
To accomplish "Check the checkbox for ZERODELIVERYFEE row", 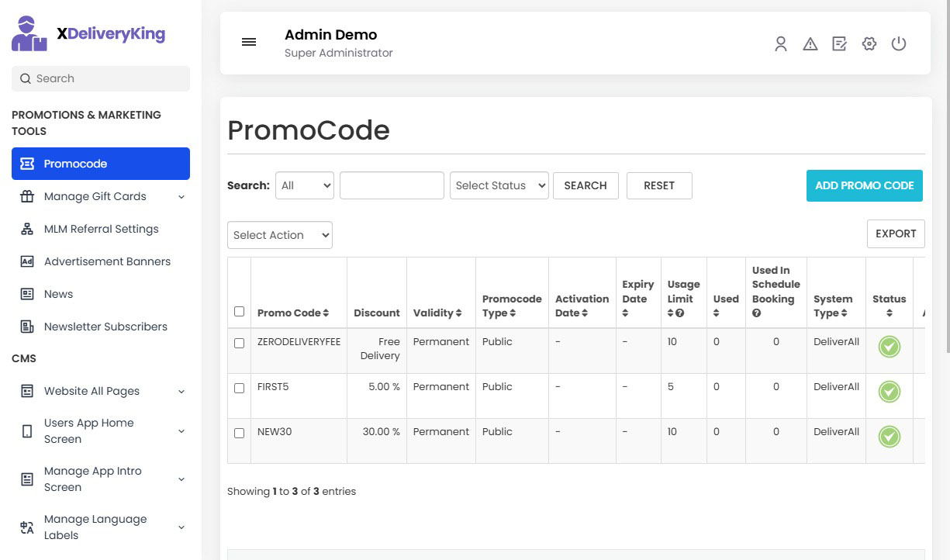I will click(x=239, y=342).
